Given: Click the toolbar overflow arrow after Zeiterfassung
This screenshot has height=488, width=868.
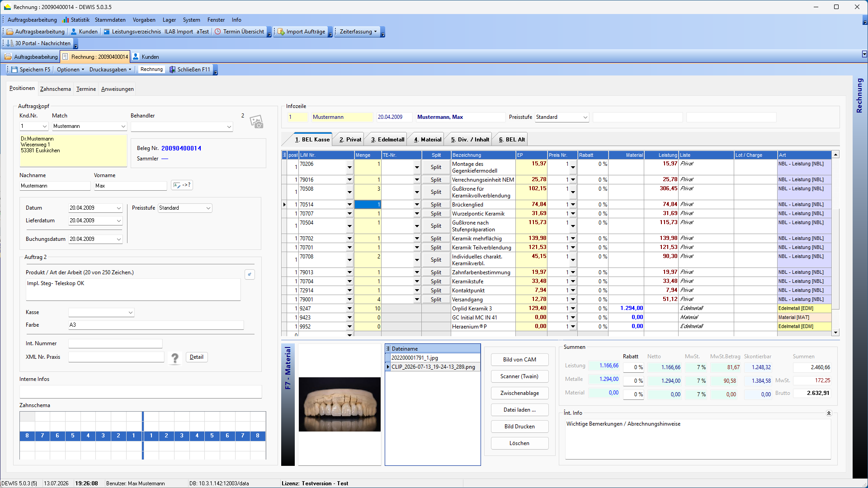Looking at the screenshot, I should (x=382, y=32).
